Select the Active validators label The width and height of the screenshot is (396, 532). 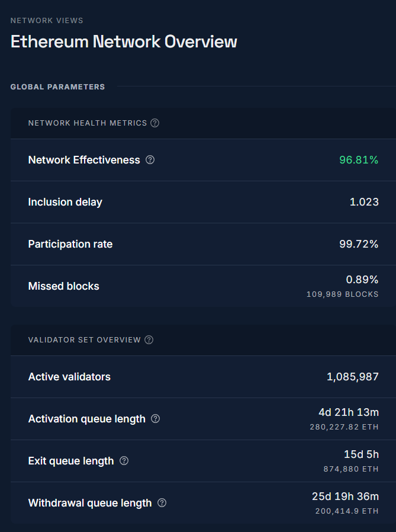pos(69,377)
